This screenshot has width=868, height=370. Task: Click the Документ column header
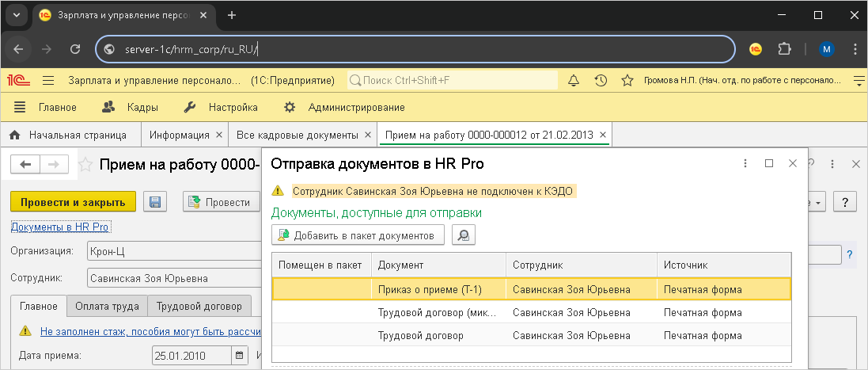point(439,265)
